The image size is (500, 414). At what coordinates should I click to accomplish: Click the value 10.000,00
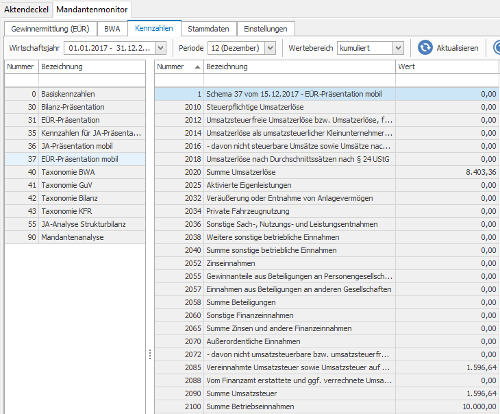(479, 406)
